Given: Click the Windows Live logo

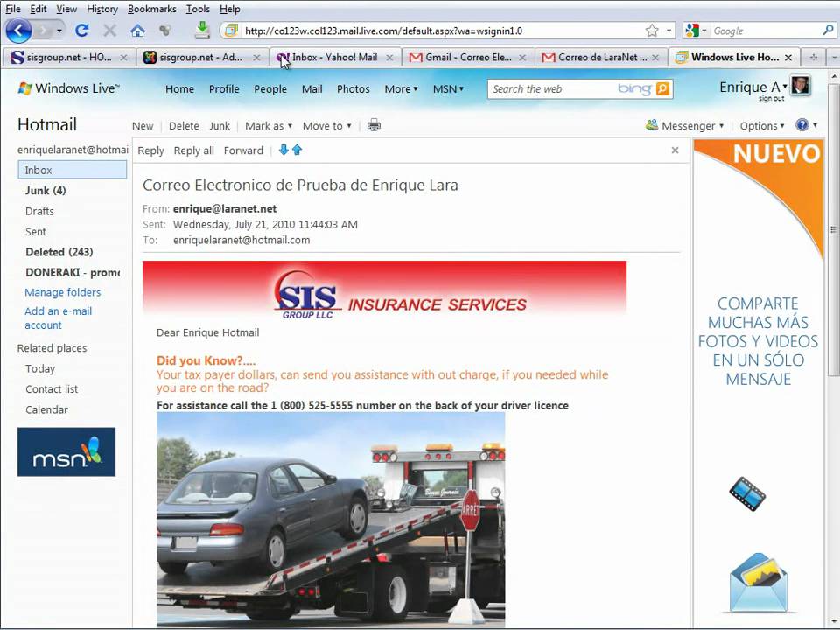Looking at the screenshot, I should (x=68, y=88).
